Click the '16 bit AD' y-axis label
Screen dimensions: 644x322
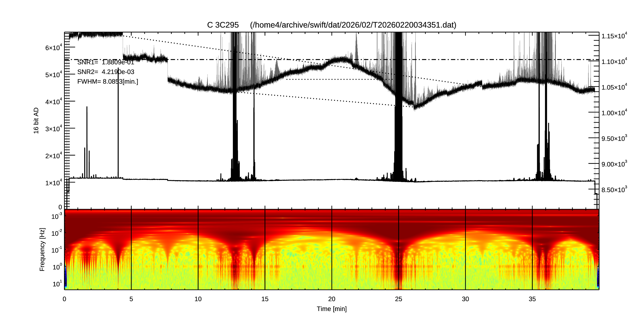click(x=36, y=121)
